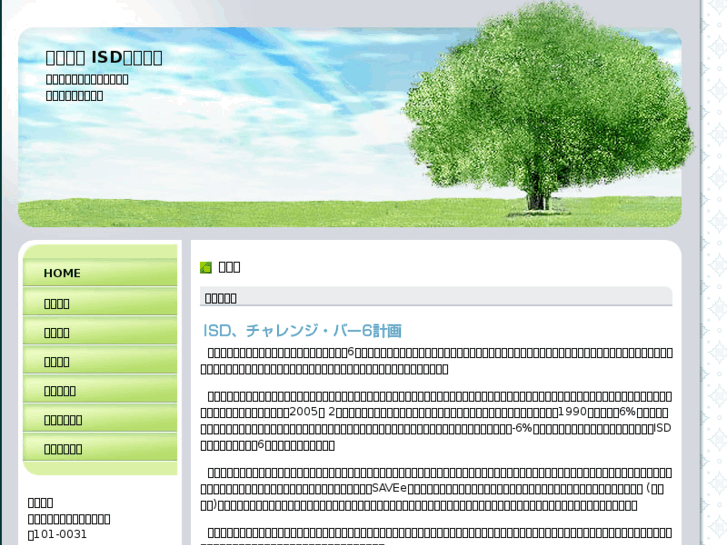Open the headline link ISD、チャレンジ・バー6計画
Image resolution: width=727 pixels, height=545 pixels.
pyautogui.click(x=302, y=331)
